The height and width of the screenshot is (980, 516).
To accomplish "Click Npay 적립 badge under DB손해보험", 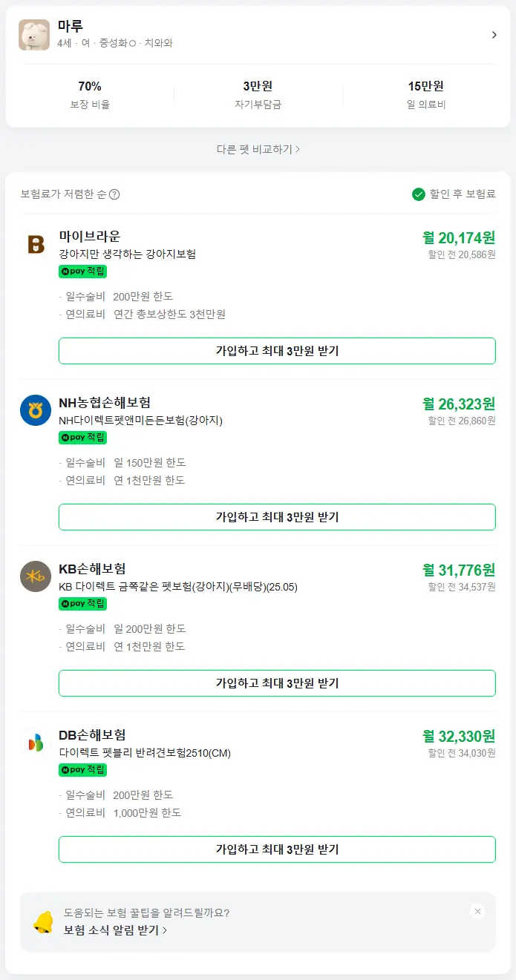I will [82, 770].
